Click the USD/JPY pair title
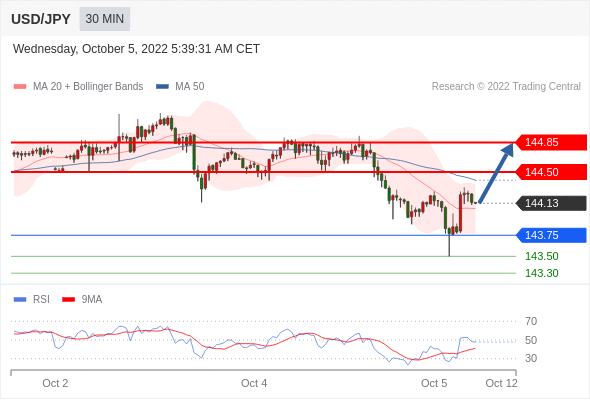The height and width of the screenshot is (400, 590). pyautogui.click(x=41, y=19)
